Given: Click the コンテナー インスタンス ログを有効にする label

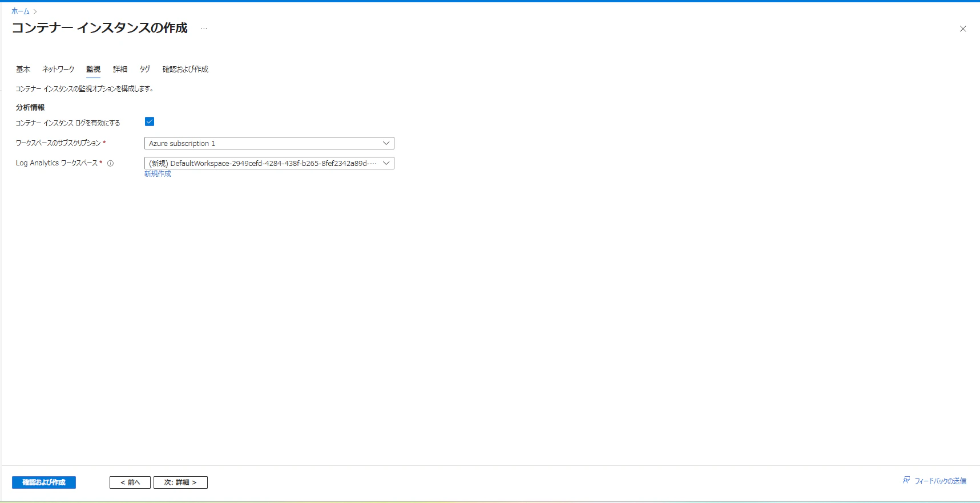Looking at the screenshot, I should point(68,123).
